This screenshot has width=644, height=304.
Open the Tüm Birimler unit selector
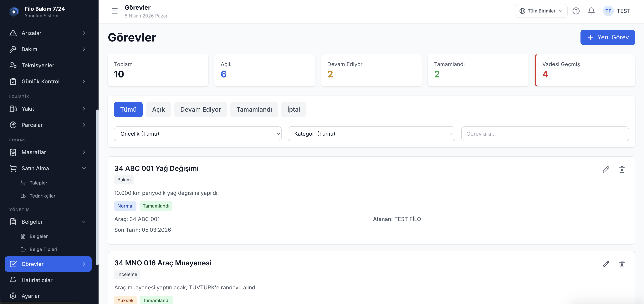(541, 11)
